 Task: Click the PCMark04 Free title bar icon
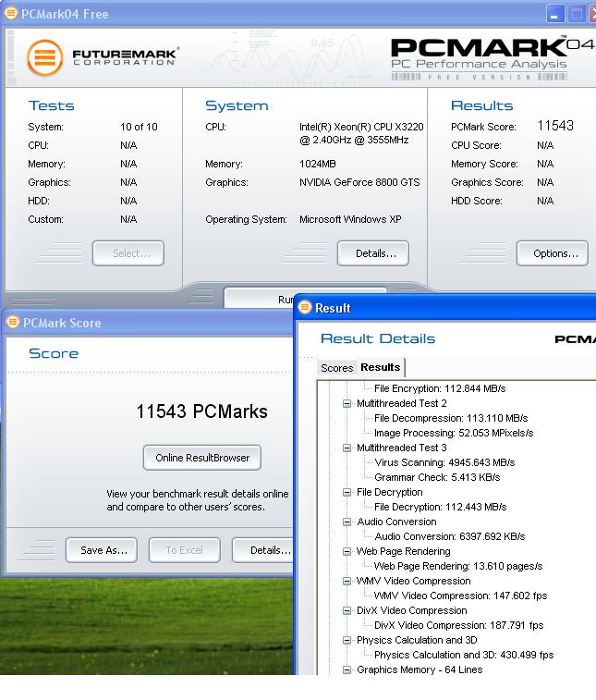click(x=11, y=13)
